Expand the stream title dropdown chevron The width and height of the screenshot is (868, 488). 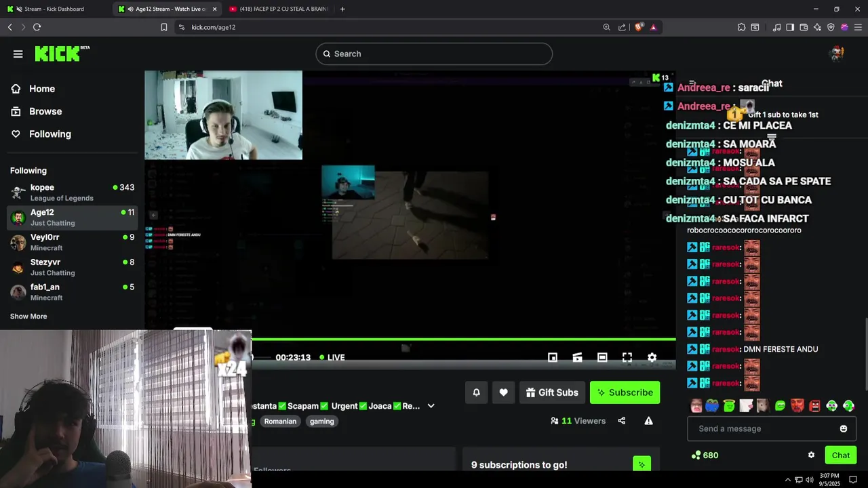[x=431, y=406]
